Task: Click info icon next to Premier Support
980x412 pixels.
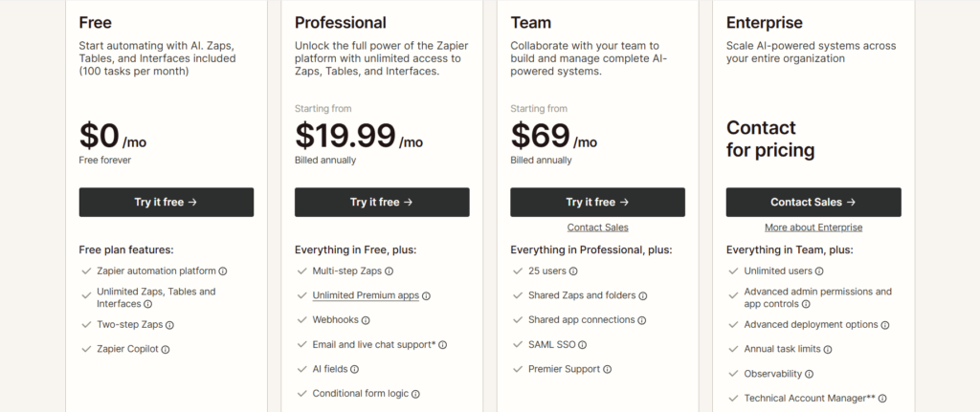Action: [x=607, y=369]
